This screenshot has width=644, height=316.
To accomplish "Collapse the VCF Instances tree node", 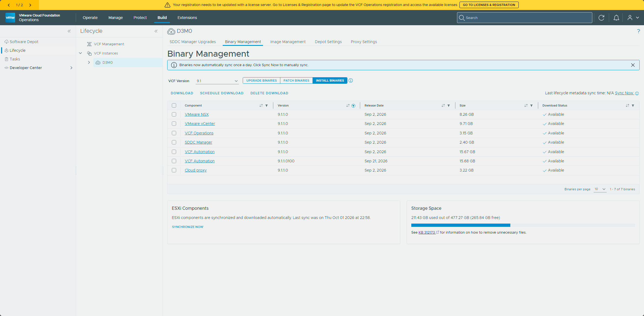I will click(80, 53).
